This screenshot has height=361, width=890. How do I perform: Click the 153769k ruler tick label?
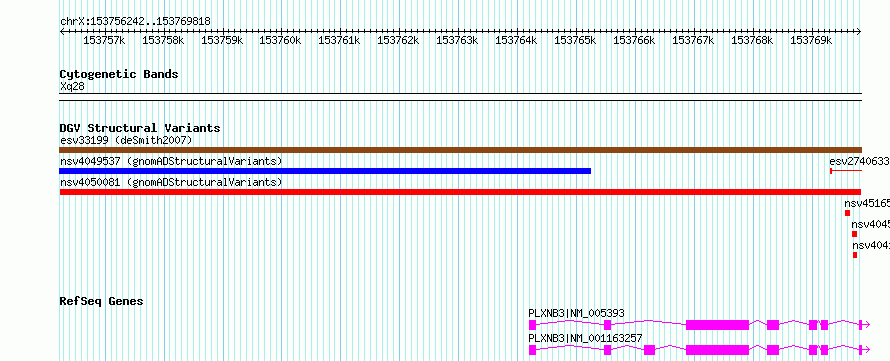[x=811, y=40]
